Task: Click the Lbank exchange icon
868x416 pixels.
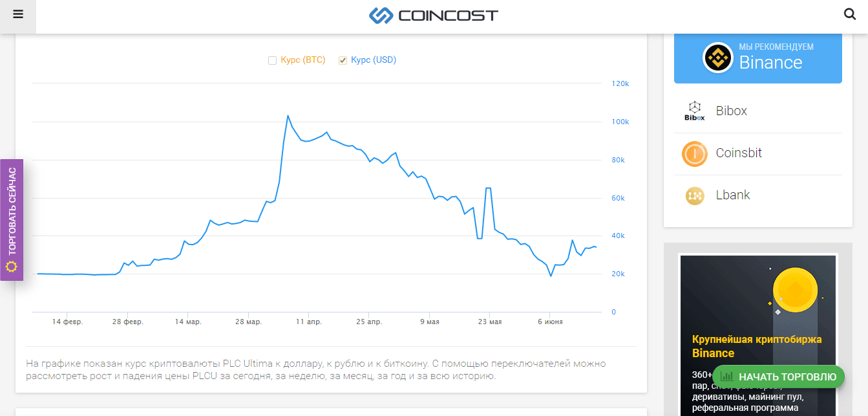Action: 694,195
